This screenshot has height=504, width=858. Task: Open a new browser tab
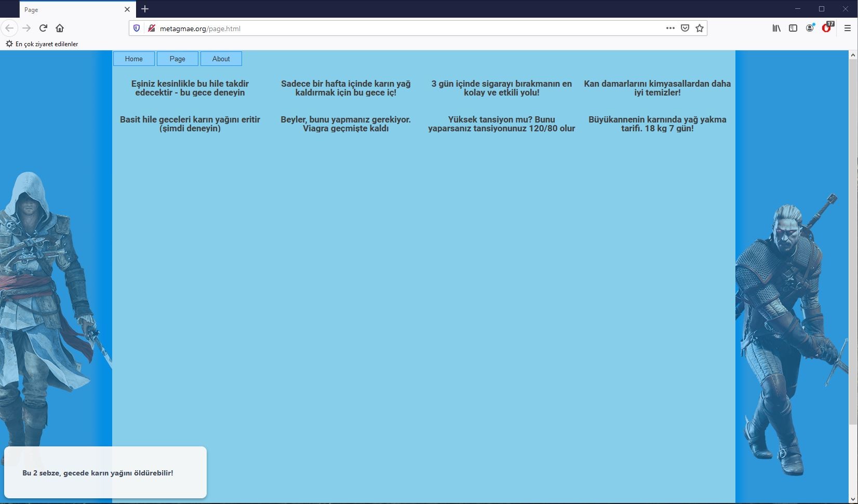(x=145, y=9)
